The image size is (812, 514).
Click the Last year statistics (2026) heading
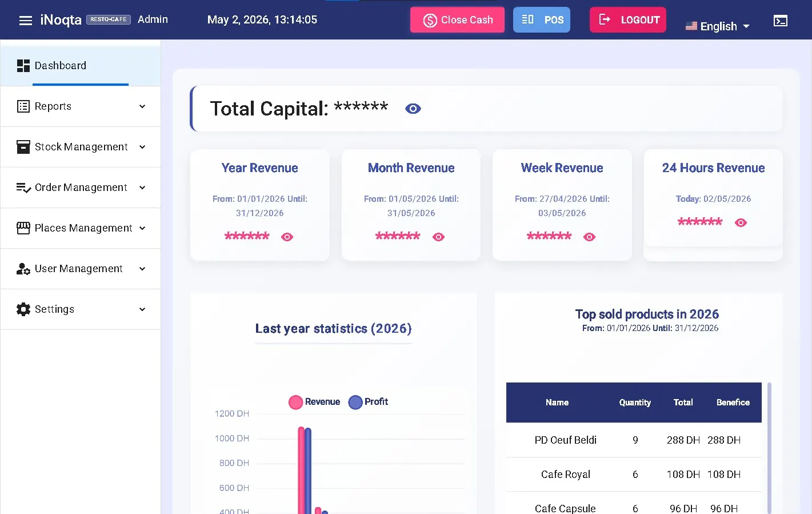point(334,329)
